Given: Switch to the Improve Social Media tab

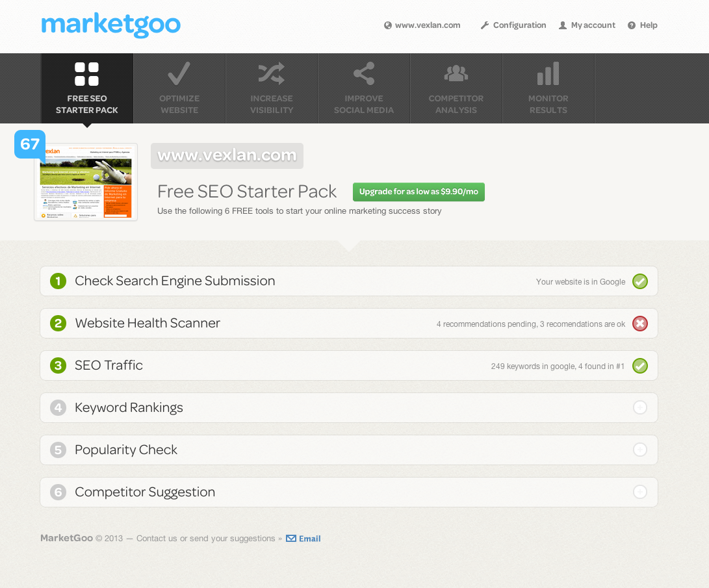Looking at the screenshot, I should click(364, 88).
